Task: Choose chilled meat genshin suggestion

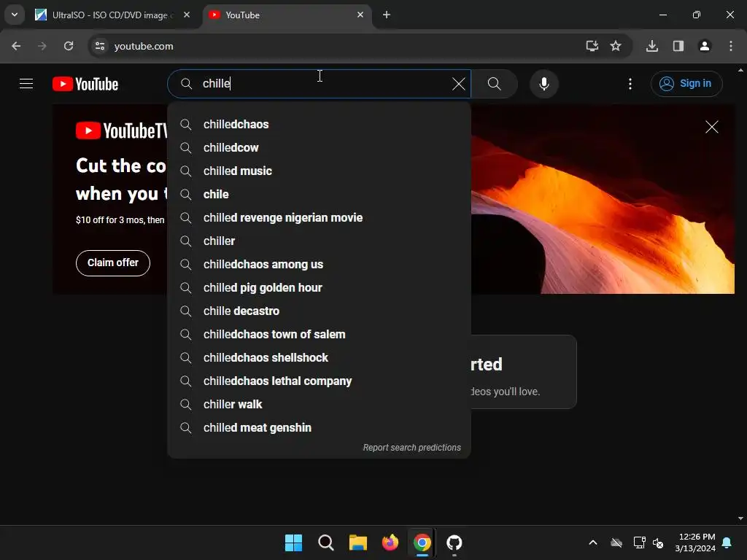Action: tap(320, 427)
